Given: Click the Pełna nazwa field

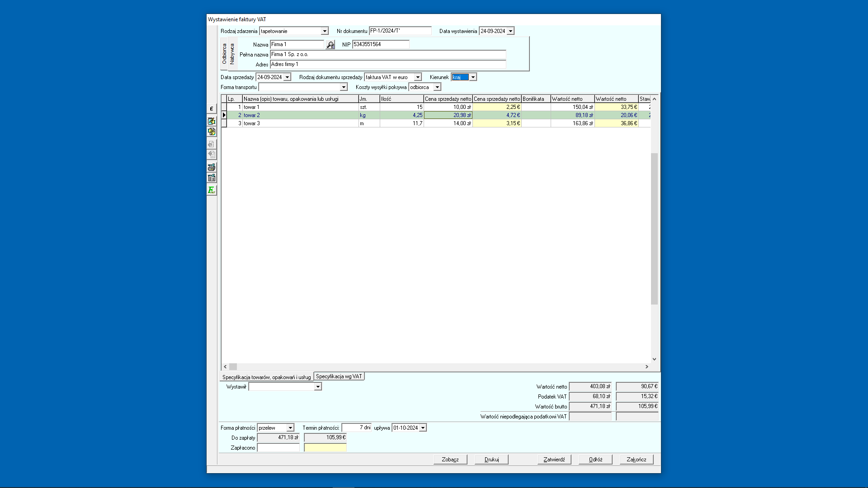Looking at the screenshot, I should pos(388,54).
